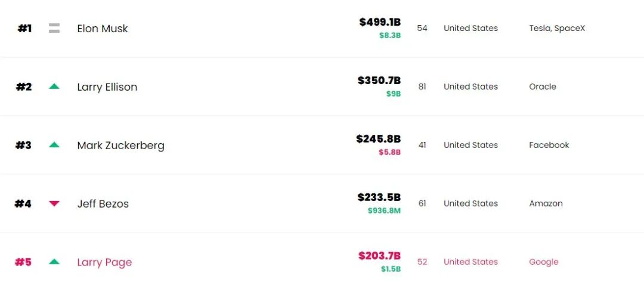
Task: Open the Jeff Bezos name link
Action: [x=103, y=204]
